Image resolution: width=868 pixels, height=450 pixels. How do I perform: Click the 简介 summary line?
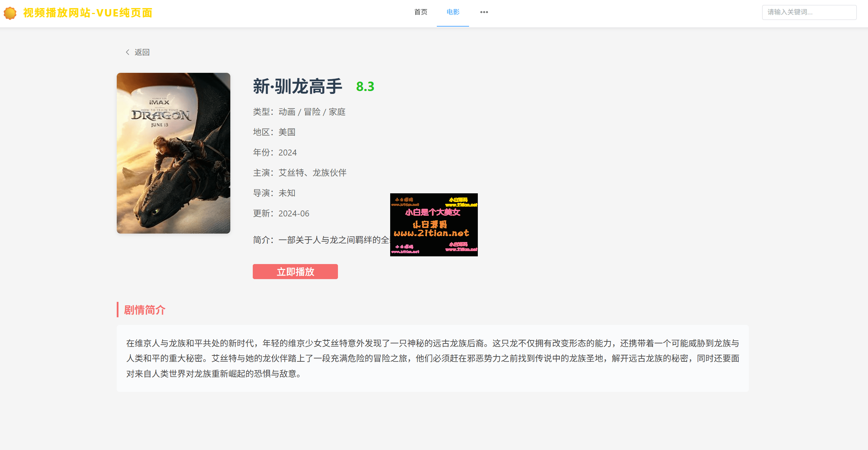pos(321,240)
